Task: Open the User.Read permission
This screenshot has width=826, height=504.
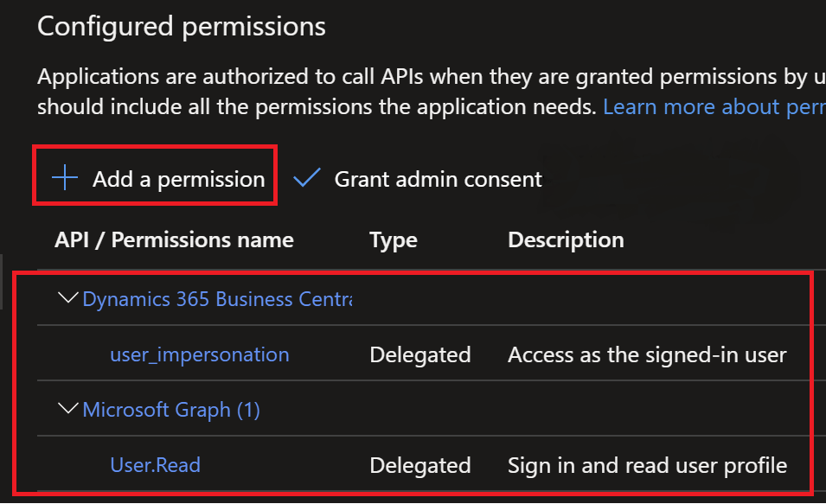Action: [x=156, y=465]
